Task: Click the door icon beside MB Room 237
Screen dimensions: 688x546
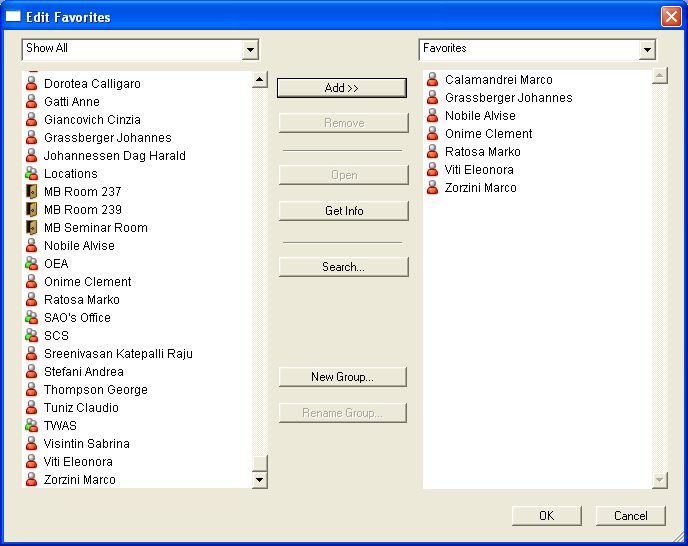Action: click(32, 191)
